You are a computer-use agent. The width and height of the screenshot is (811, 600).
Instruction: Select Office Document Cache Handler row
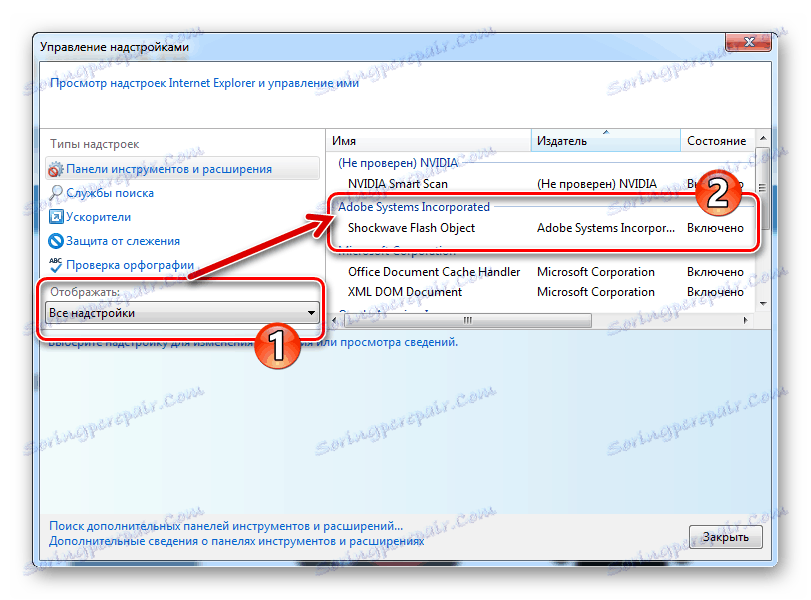(x=542, y=272)
